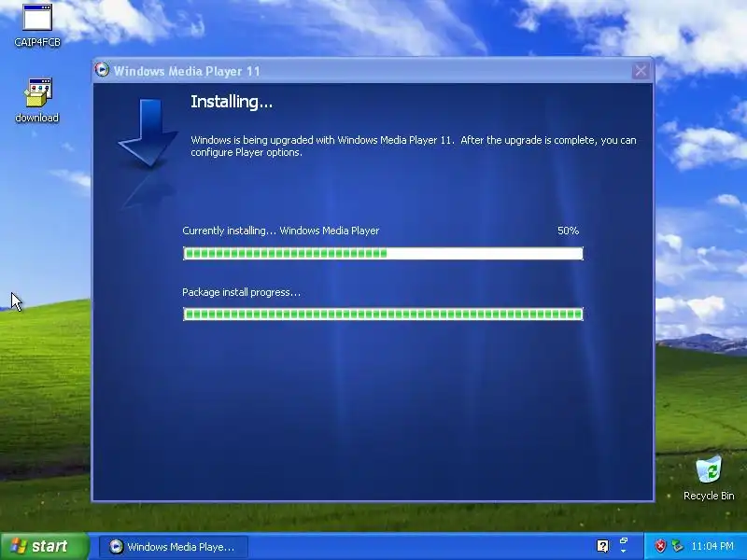
Task: Select the download installer desktop icon
Action: 37,101
